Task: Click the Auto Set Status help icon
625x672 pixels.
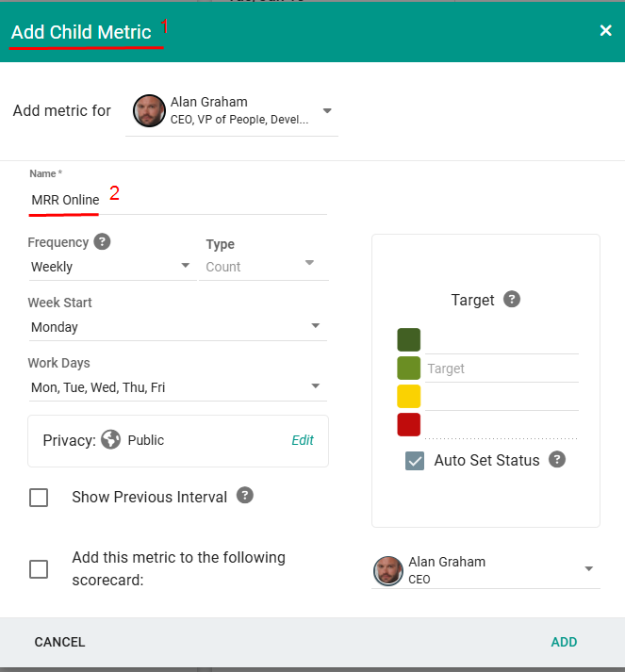Action: click(x=557, y=460)
